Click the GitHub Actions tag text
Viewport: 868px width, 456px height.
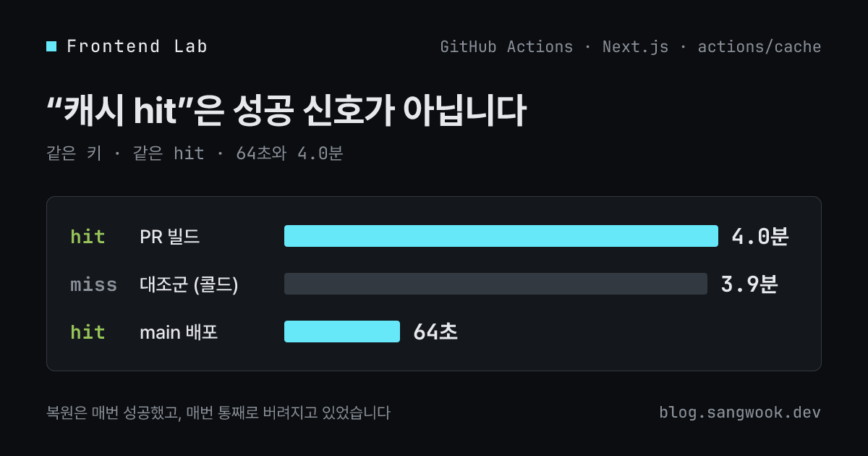coord(506,47)
